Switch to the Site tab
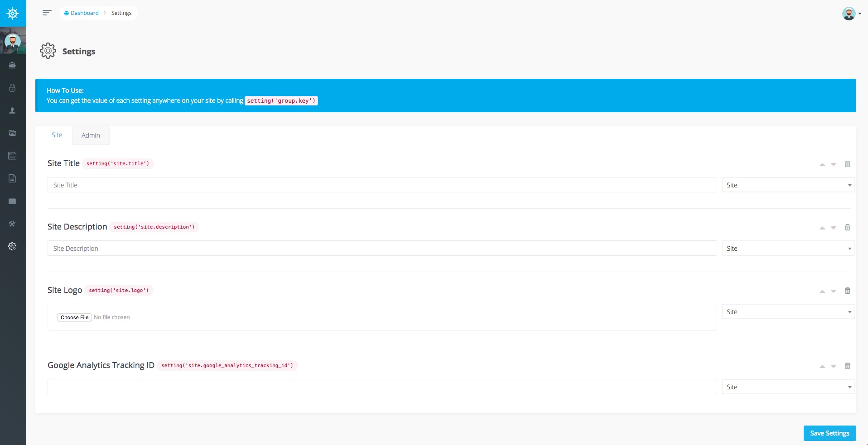Viewport: 868px width, 445px height. [57, 135]
